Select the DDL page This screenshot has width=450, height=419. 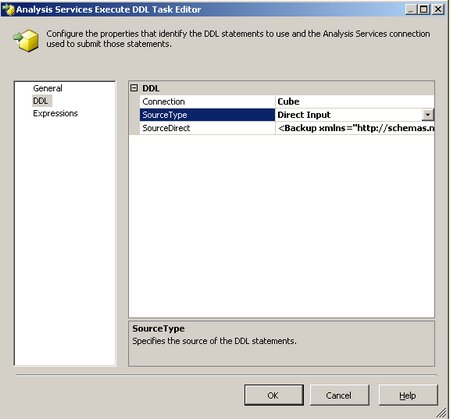pos(40,101)
